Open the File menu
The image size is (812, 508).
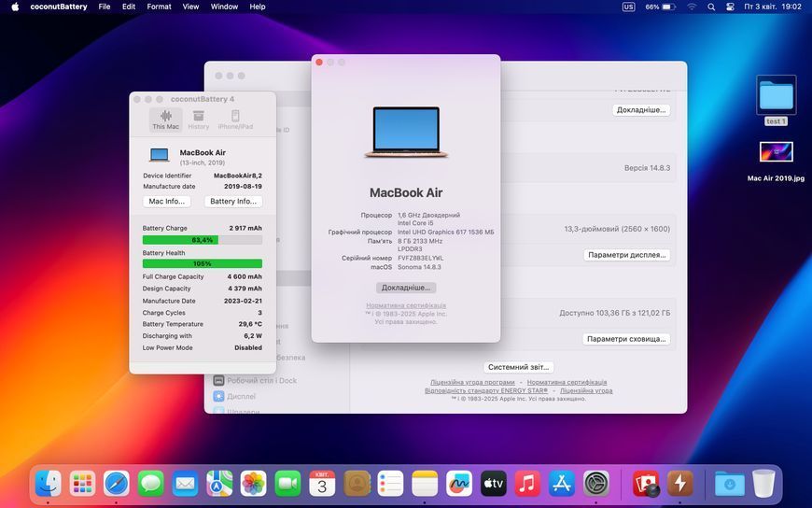click(105, 7)
